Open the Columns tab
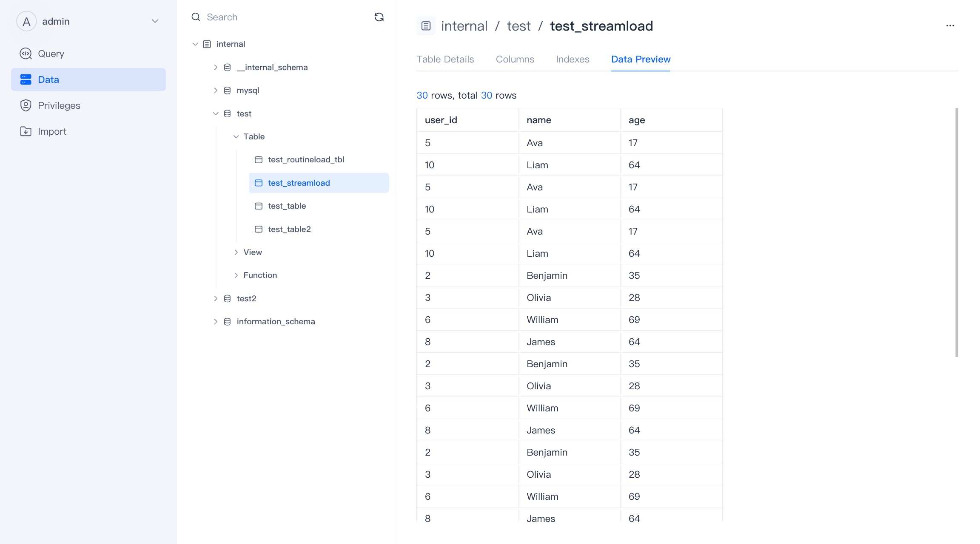 click(515, 59)
